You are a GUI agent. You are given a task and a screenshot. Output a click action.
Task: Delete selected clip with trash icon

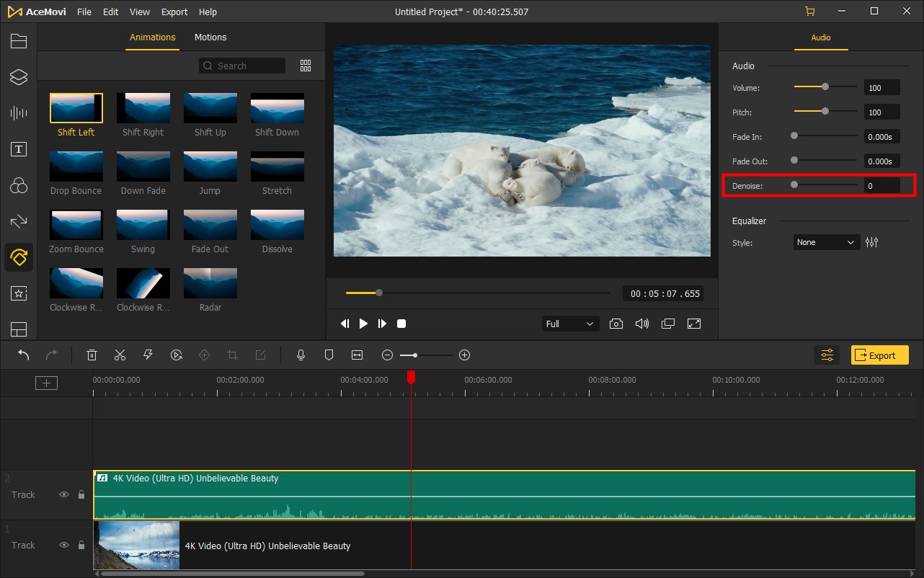click(92, 355)
